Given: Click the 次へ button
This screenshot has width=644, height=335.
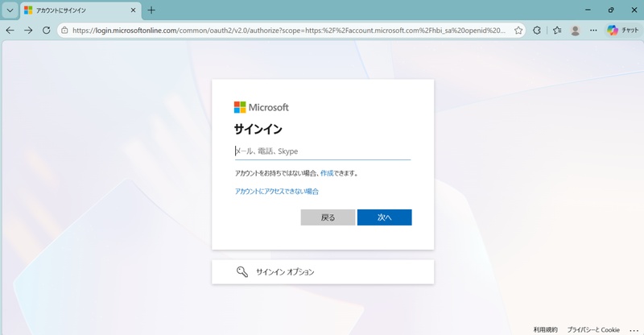Looking at the screenshot, I should tap(385, 217).
